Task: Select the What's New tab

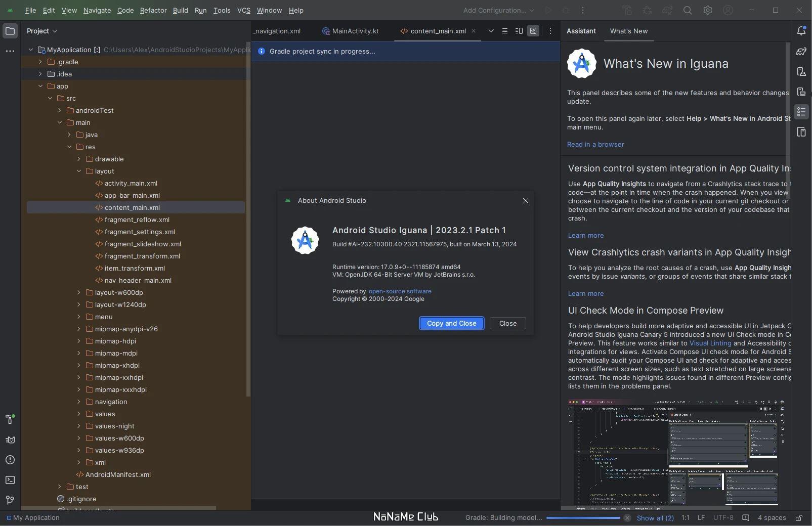Action: click(629, 31)
